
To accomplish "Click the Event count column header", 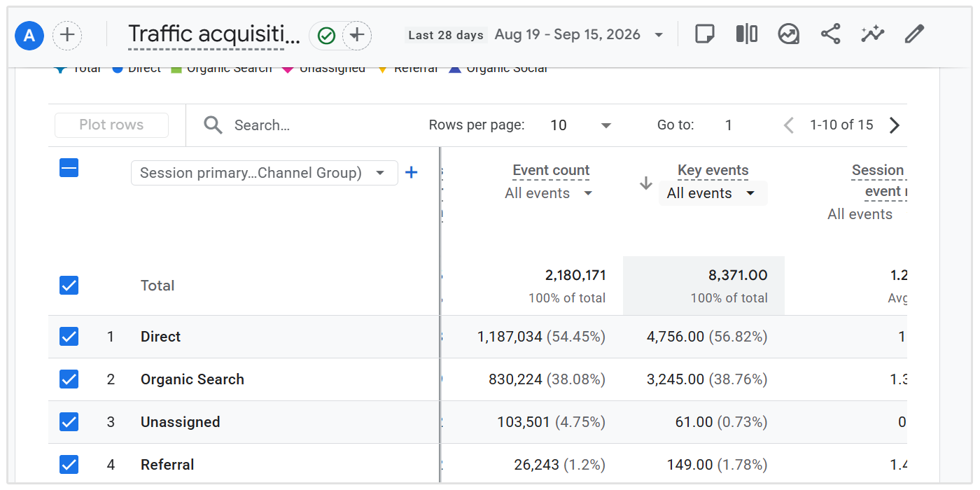I will coord(552,170).
